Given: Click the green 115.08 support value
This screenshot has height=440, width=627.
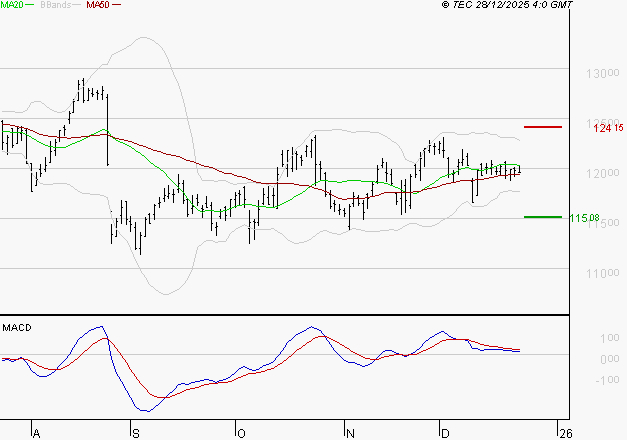Looking at the screenshot, I should pyautogui.click(x=585, y=218).
